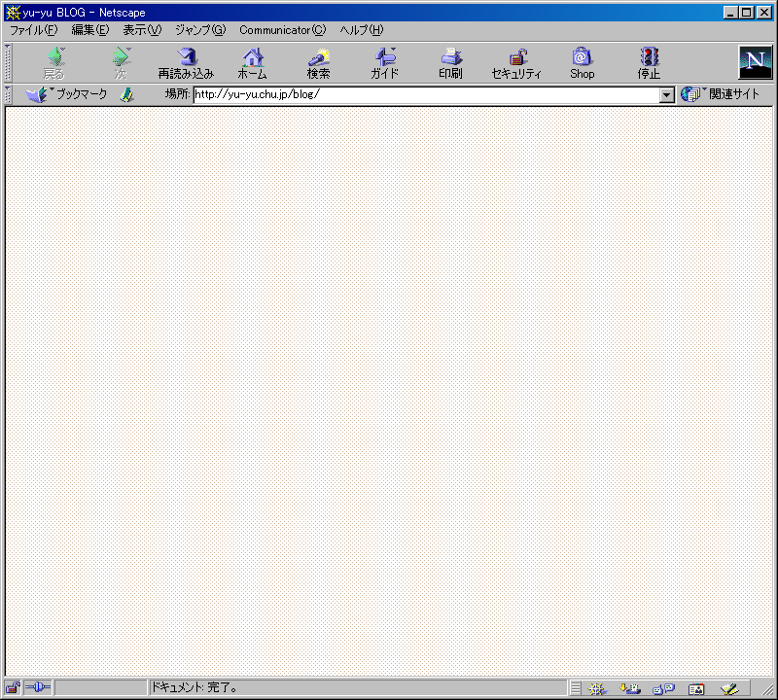This screenshot has width=778, height=700.
Task: Open Newsgroups from component bar
Action: point(663,688)
